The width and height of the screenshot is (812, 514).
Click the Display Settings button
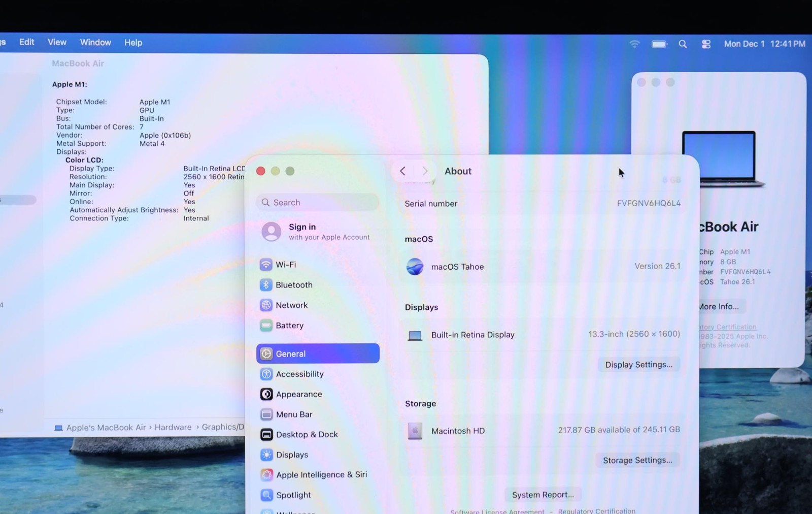tap(638, 365)
